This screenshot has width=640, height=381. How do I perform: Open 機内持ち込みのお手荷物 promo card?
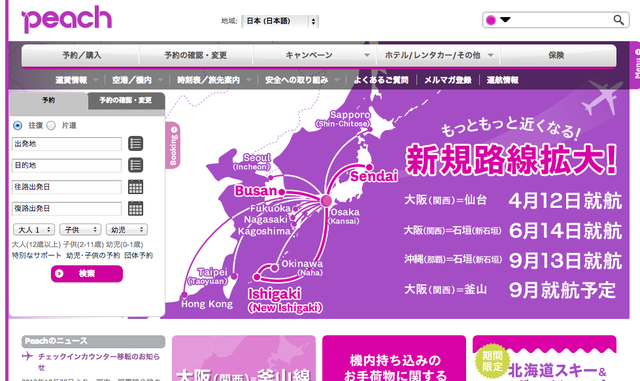click(394, 358)
